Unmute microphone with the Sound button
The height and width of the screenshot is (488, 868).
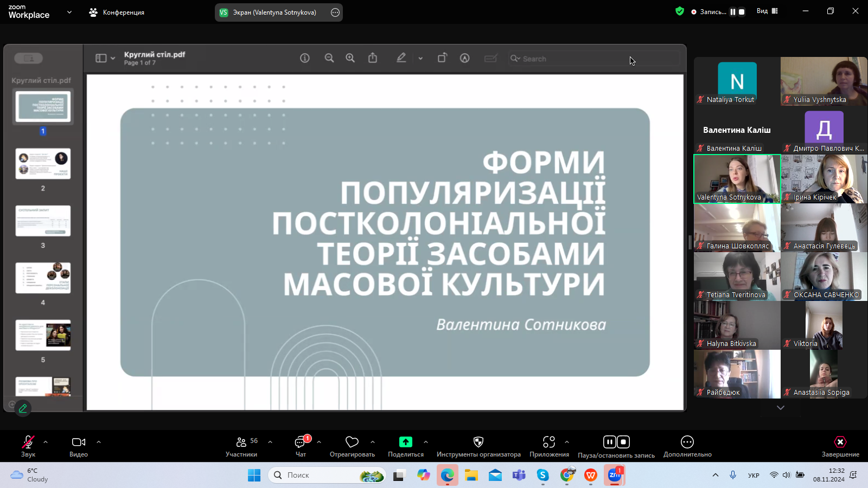pos(28,447)
